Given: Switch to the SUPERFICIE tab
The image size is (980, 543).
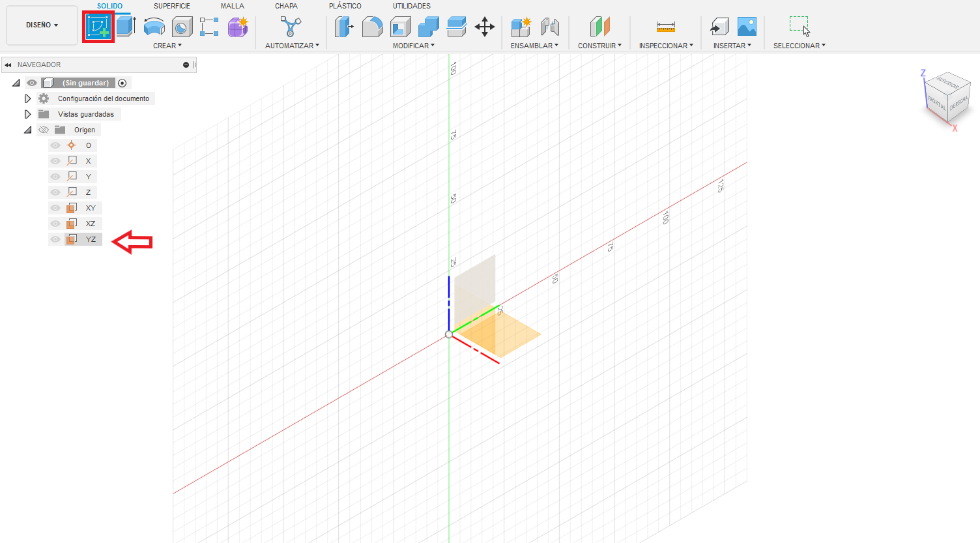Looking at the screenshot, I should tap(172, 6).
